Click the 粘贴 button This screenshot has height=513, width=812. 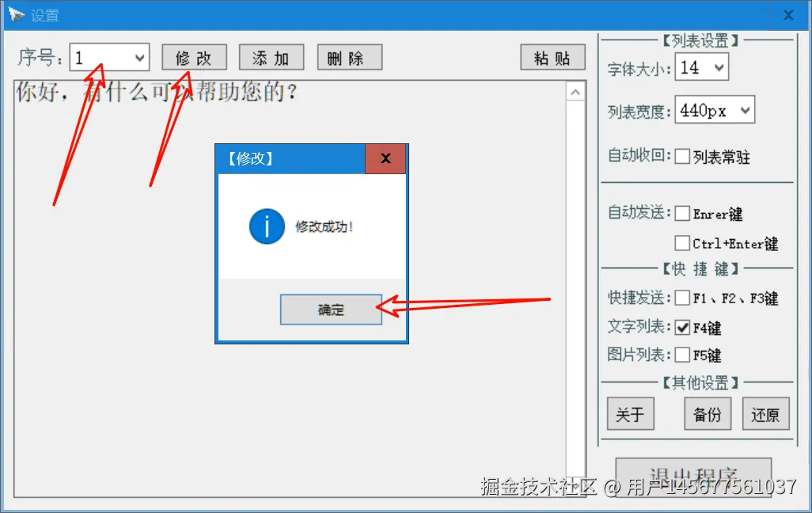(x=552, y=58)
